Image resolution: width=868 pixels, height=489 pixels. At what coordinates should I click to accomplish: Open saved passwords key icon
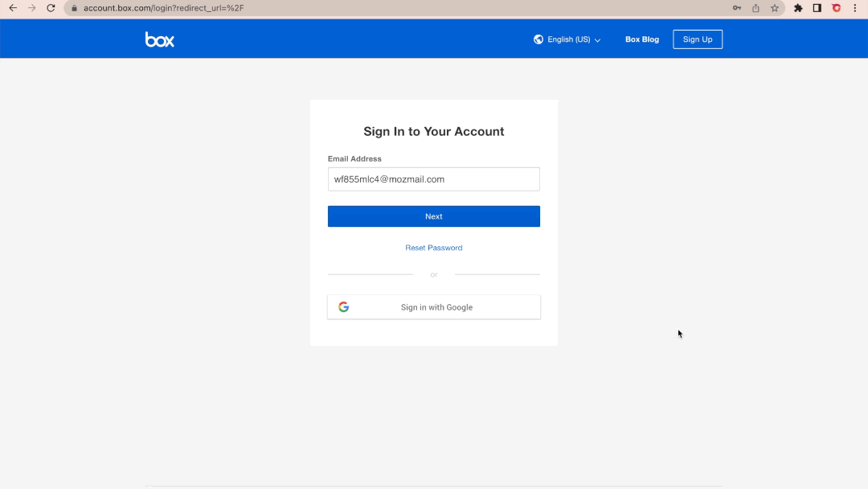click(737, 8)
